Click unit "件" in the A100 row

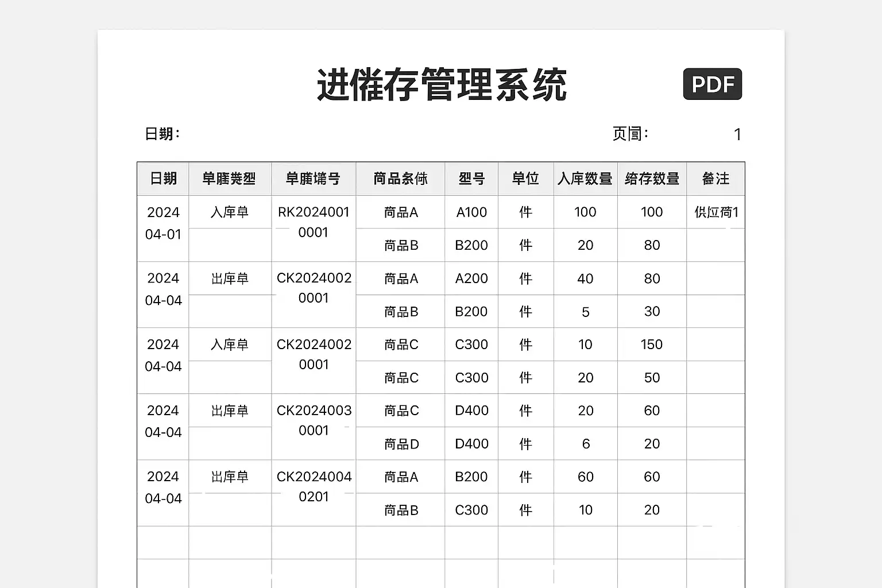[x=525, y=212]
